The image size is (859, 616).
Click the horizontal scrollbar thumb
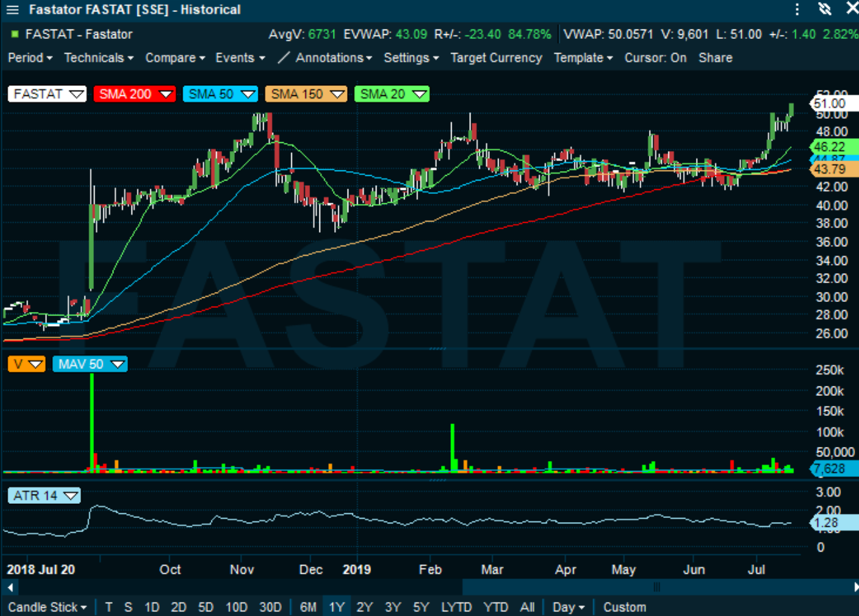[656, 587]
